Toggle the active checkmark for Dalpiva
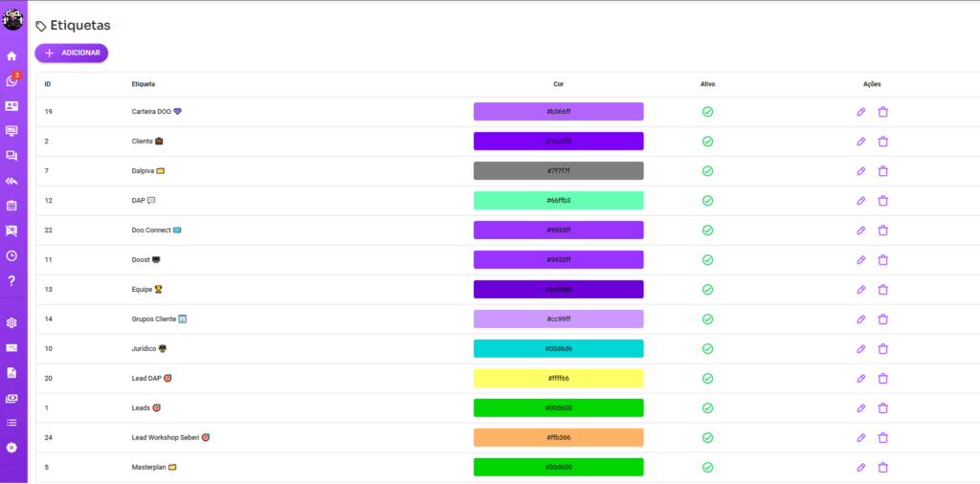 [707, 171]
